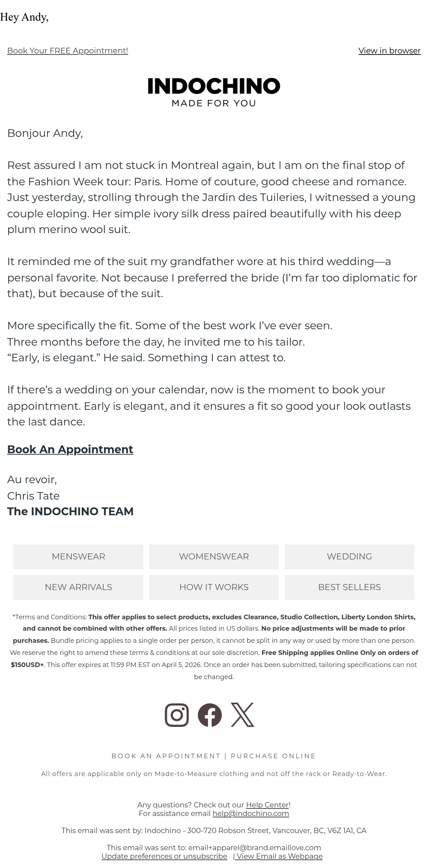Click footer BOOK AN APPOINTMENT text link
This screenshot has width=428, height=868.
(166, 756)
